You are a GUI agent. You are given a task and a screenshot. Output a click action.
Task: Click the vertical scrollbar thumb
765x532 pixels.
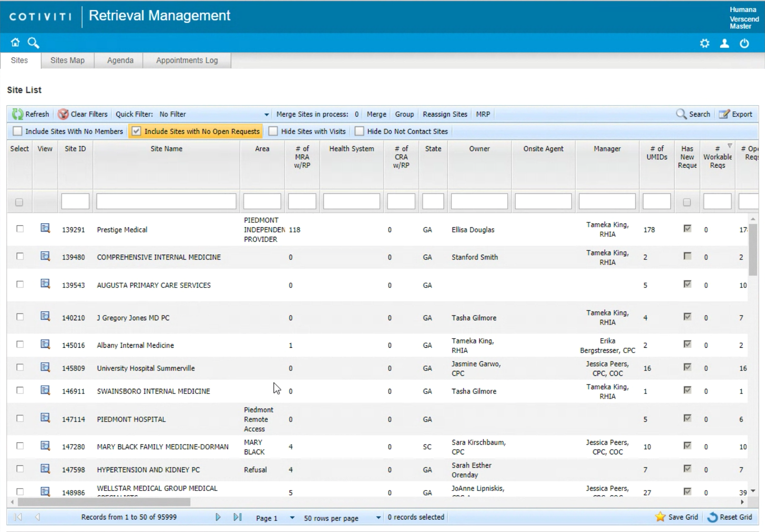753,249
